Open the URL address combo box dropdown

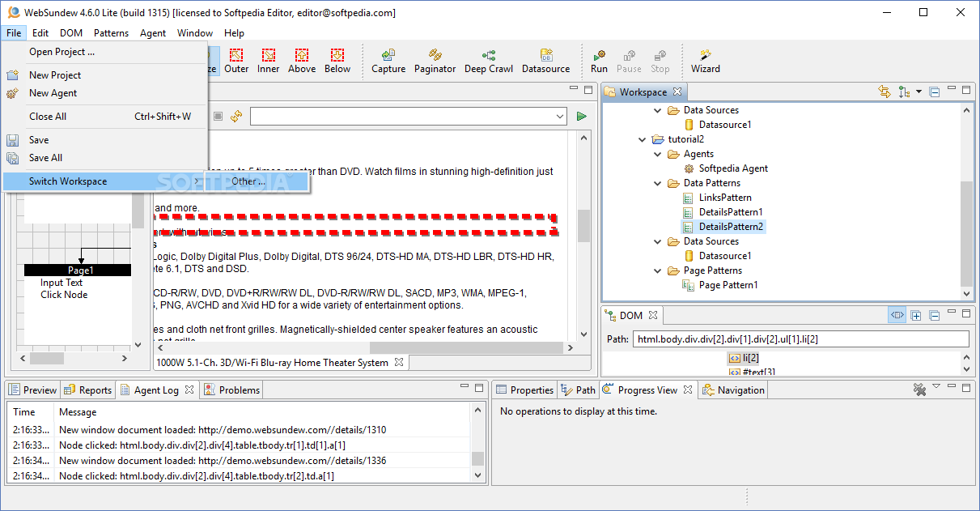coord(561,117)
